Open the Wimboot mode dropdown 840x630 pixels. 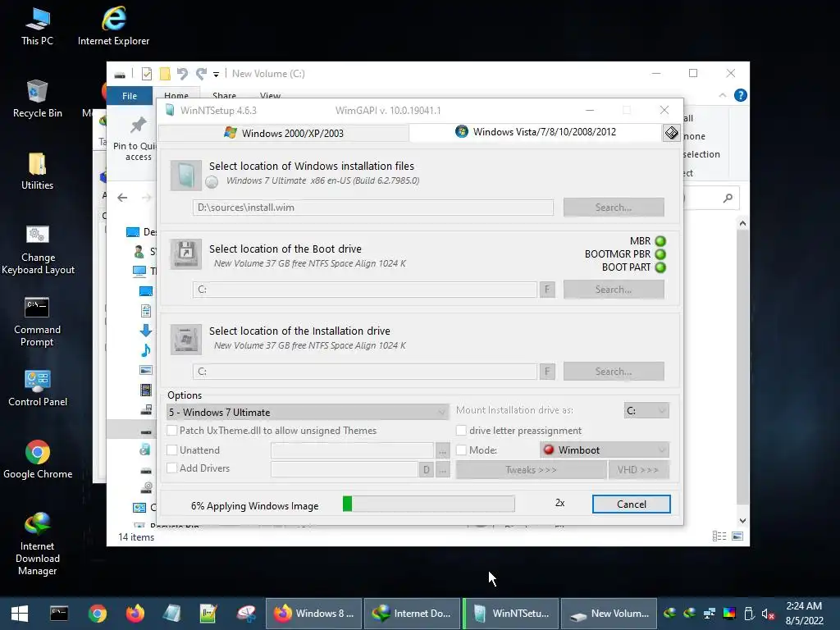605,450
